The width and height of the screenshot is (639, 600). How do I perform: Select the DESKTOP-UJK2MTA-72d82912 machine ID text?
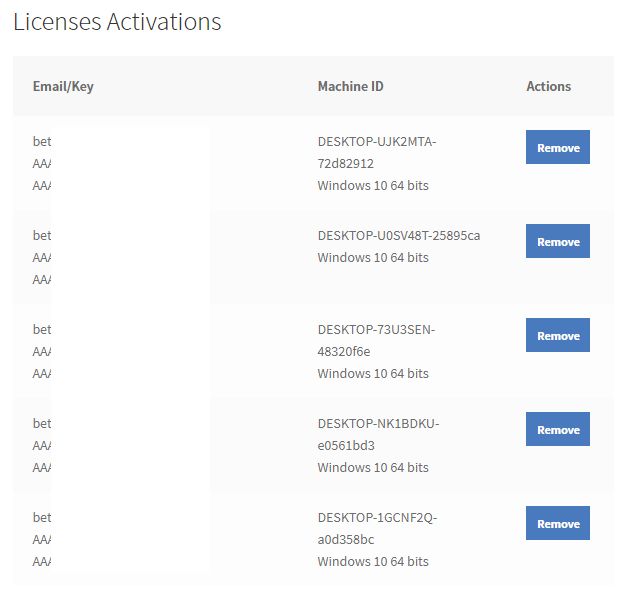point(376,152)
